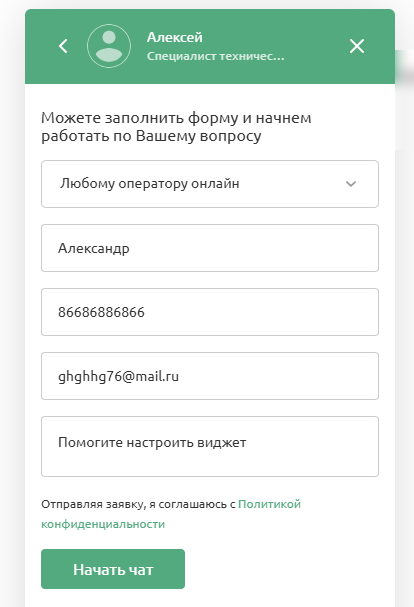Follow the 'конфиденциальности' link text

[103, 524]
